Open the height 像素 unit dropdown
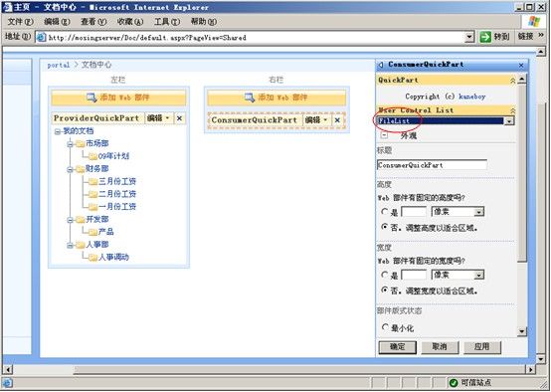The height and width of the screenshot is (392, 551). coord(478,212)
